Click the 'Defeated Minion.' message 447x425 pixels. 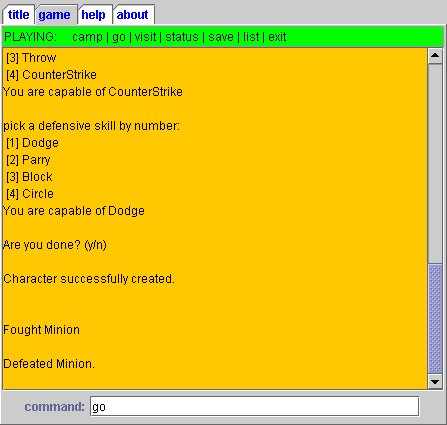(49, 364)
